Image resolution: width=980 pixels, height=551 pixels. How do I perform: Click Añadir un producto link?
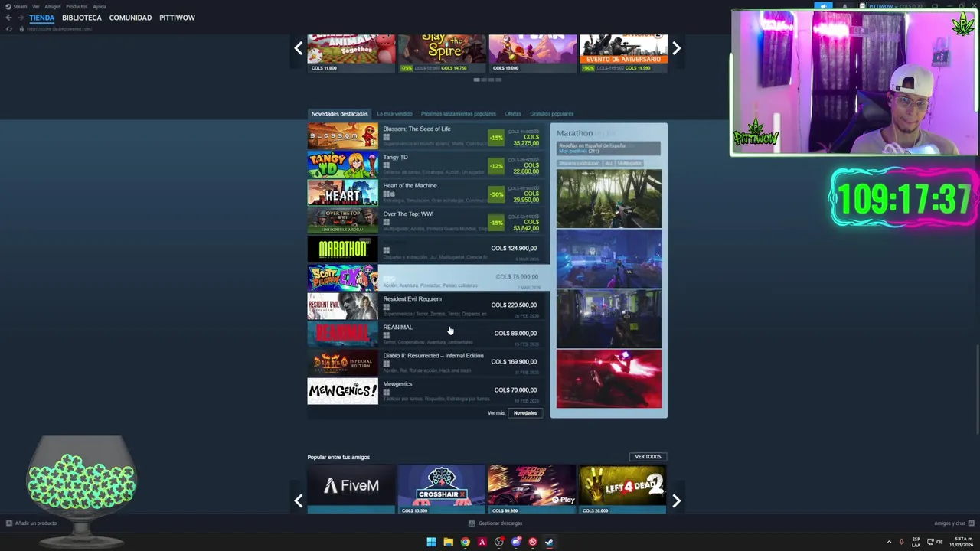36,523
